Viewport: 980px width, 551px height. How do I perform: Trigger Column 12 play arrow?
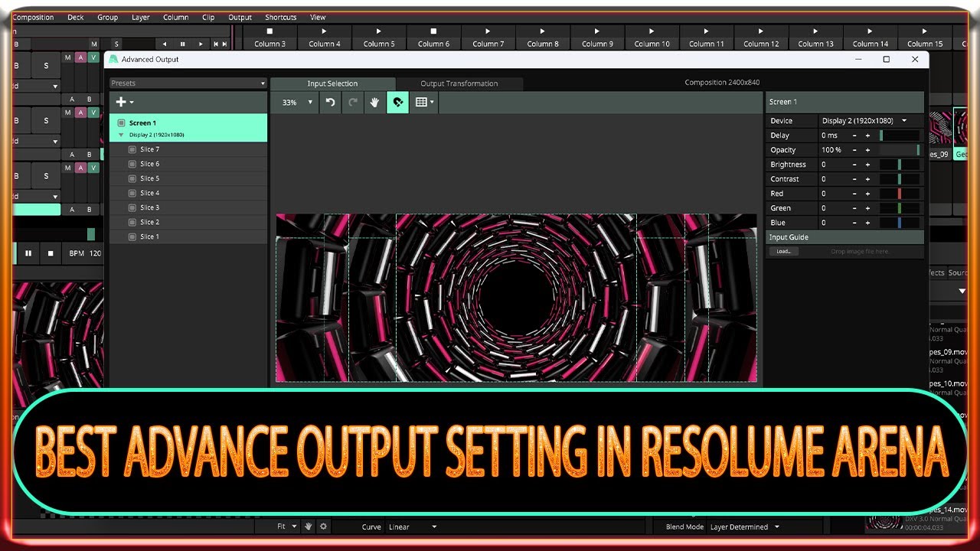point(760,31)
